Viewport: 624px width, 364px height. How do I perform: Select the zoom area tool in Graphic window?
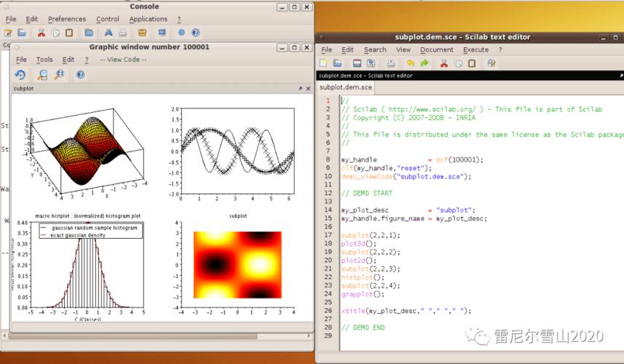pos(42,74)
